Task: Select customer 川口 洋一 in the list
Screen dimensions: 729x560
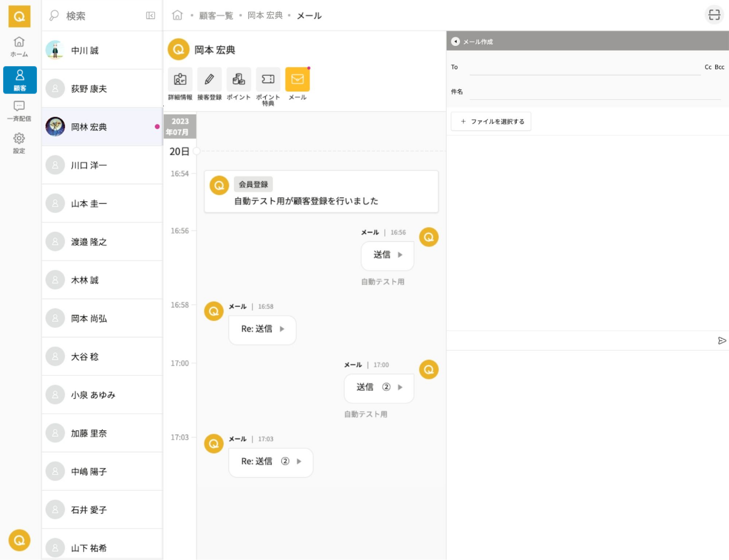Action: pos(102,165)
